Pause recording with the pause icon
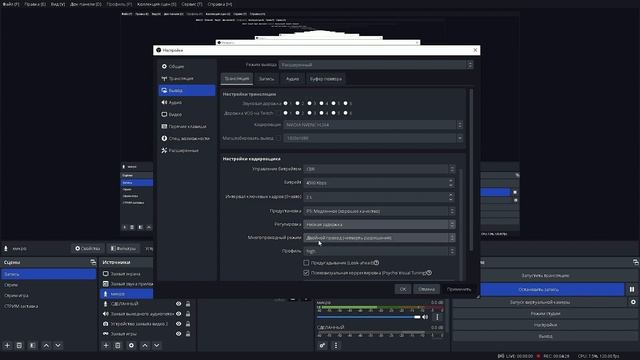 click(x=632, y=289)
